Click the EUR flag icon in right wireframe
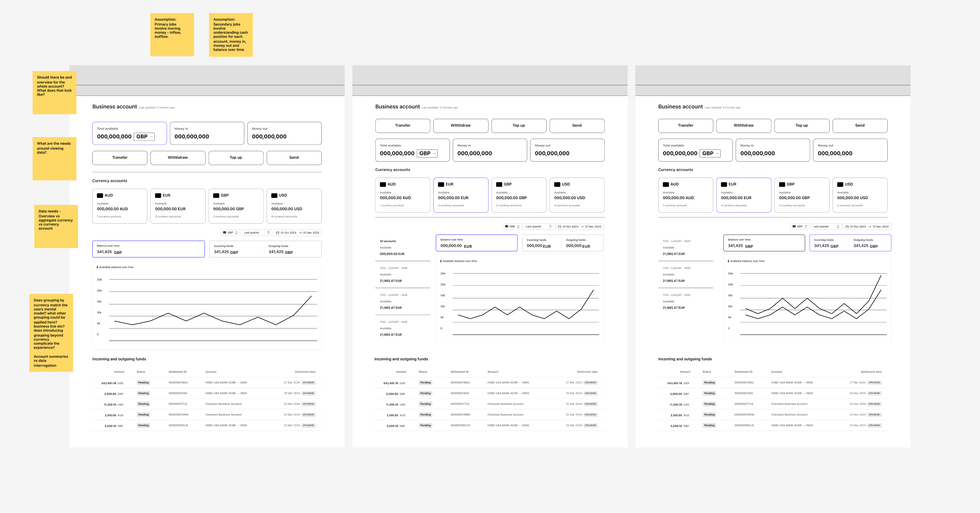Screen dimensions: 980x513 [724, 184]
